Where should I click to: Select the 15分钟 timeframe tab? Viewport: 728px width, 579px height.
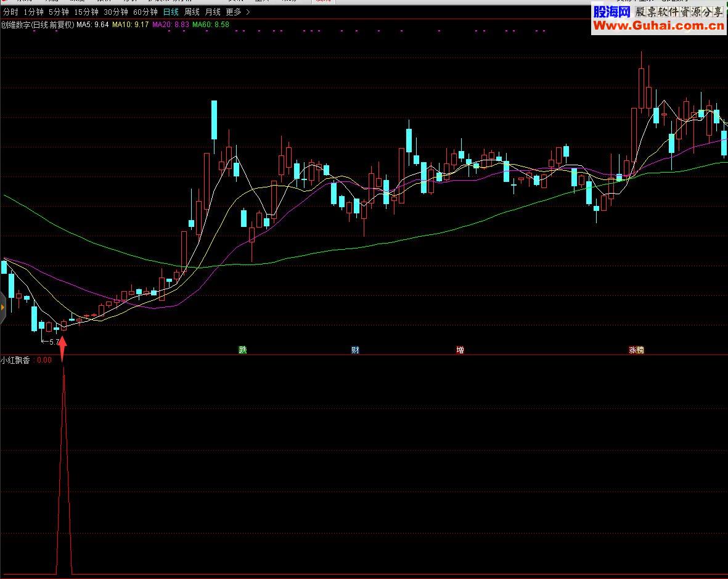pyautogui.click(x=86, y=12)
